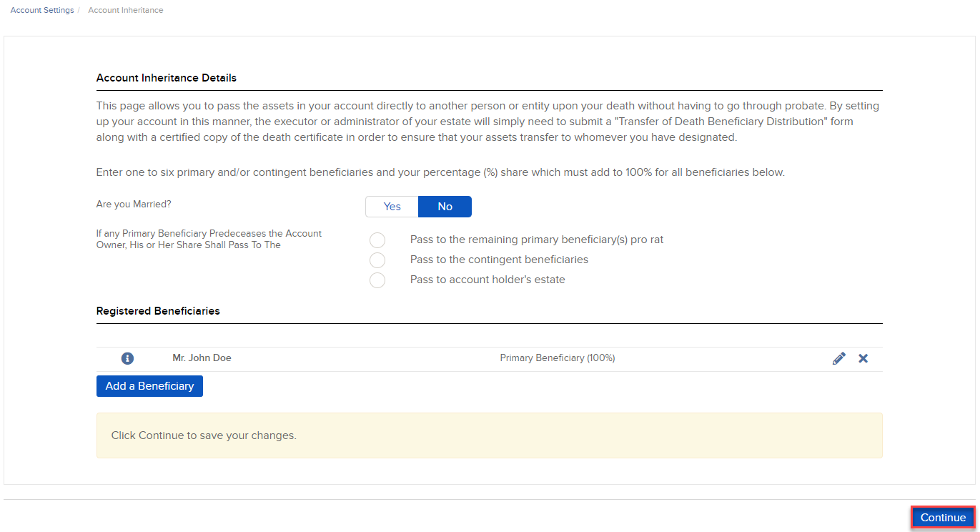Choose the contingent beneficiaries radio button
The width and height of the screenshot is (980, 532).
pos(377,260)
